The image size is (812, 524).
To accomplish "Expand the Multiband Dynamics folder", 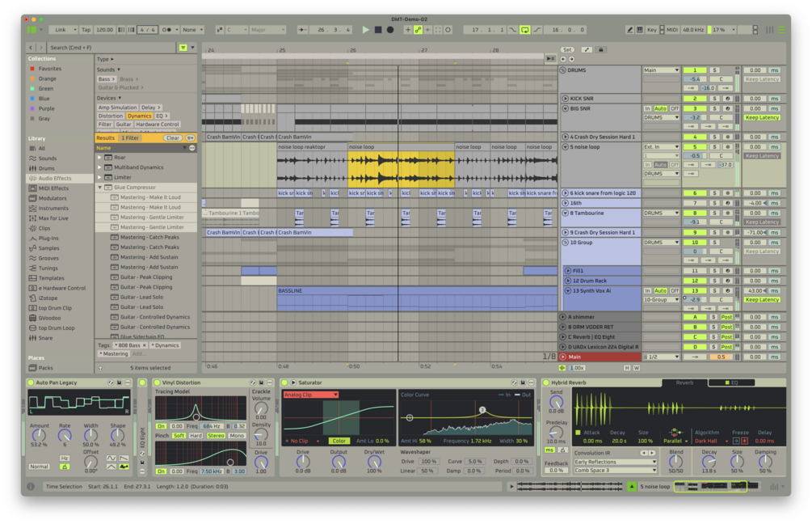I will point(99,167).
